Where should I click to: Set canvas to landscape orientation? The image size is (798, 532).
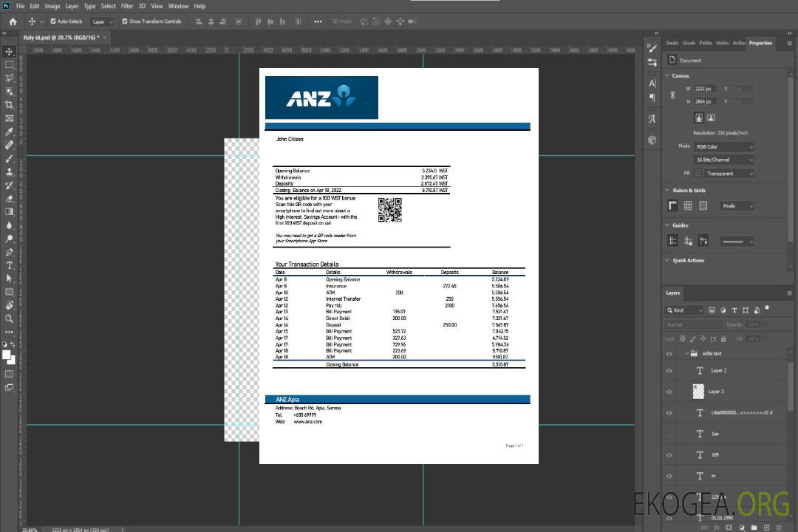click(711, 117)
